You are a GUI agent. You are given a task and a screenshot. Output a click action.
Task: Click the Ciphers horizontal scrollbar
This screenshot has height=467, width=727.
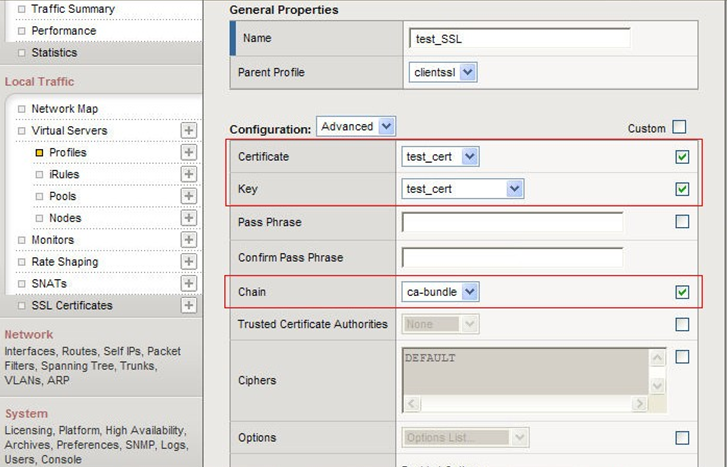click(x=527, y=404)
